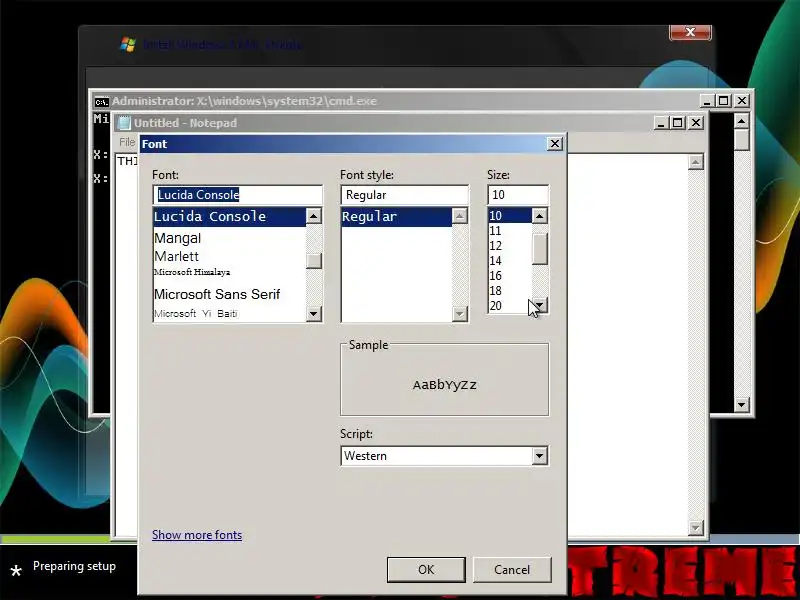The image size is (800, 600).
Task: Click the size list scrollbar thumb
Action: point(540,248)
